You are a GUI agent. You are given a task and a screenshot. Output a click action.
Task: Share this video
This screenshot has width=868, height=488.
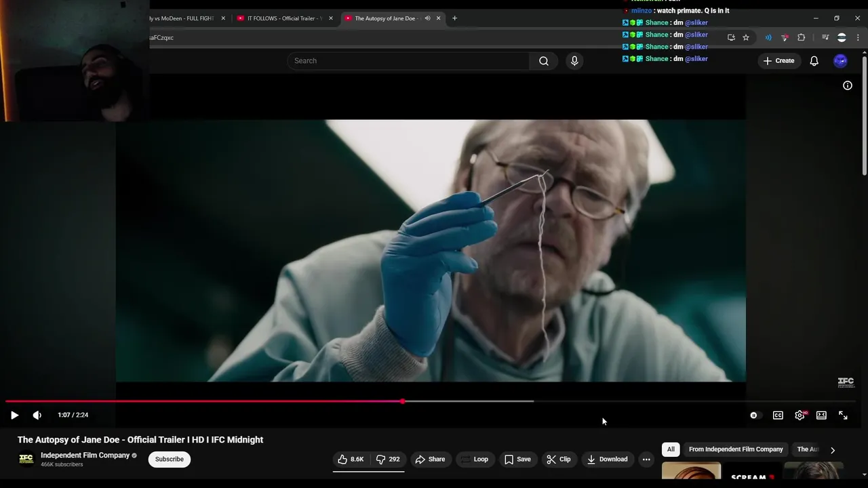tap(430, 460)
